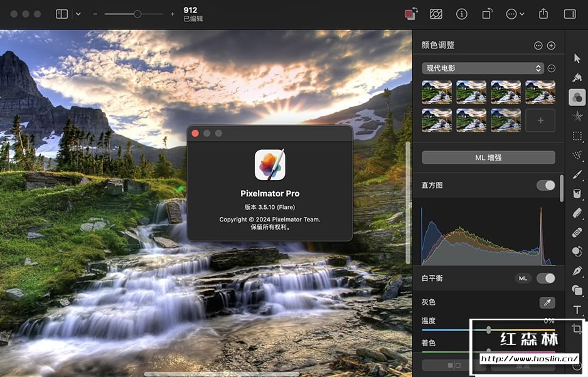Select the Quick Selection tool

(577, 155)
